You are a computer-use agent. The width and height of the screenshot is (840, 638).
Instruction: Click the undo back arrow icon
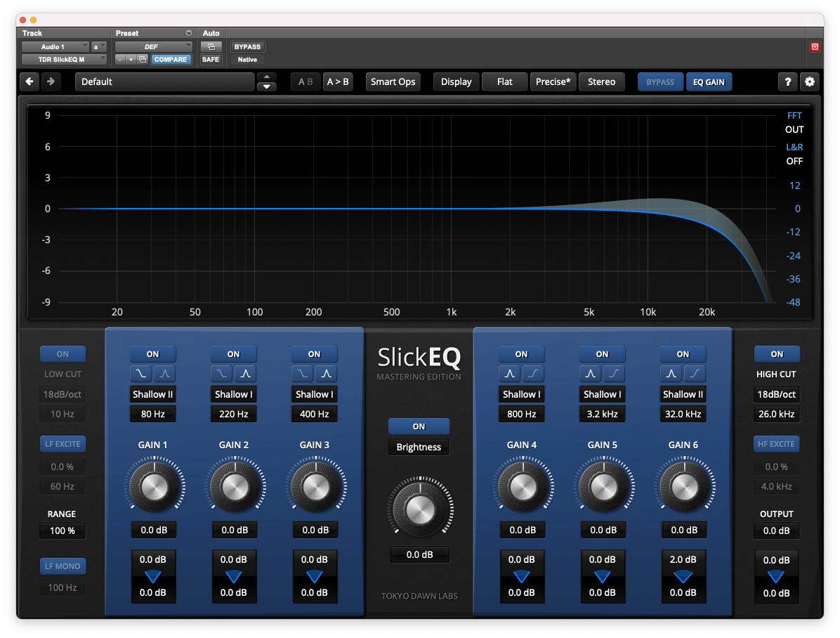click(x=29, y=82)
